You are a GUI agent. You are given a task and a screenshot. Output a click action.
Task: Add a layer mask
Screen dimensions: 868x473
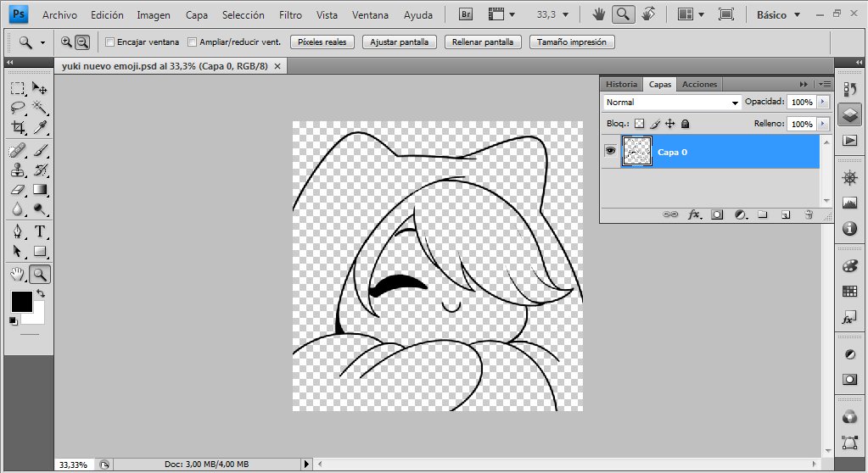pos(717,214)
